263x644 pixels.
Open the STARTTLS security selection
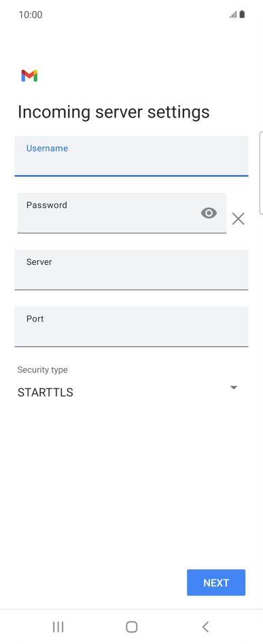coord(46,392)
